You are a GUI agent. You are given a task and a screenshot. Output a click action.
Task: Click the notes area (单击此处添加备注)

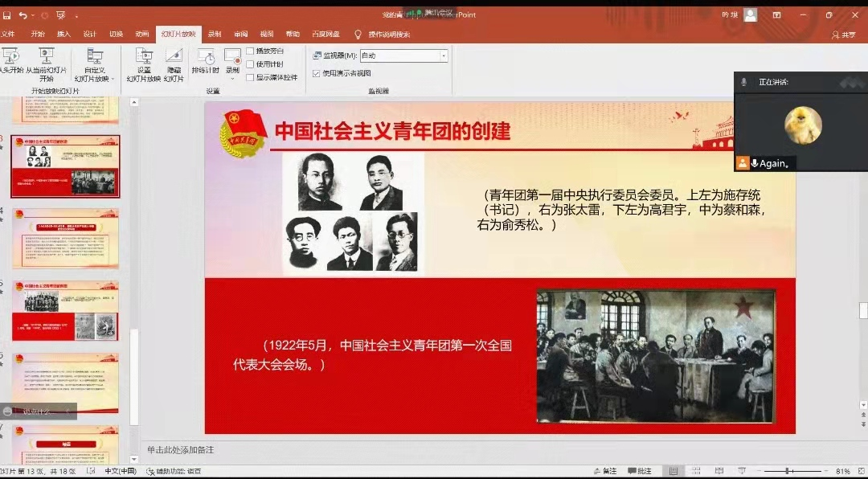pyautogui.click(x=181, y=449)
